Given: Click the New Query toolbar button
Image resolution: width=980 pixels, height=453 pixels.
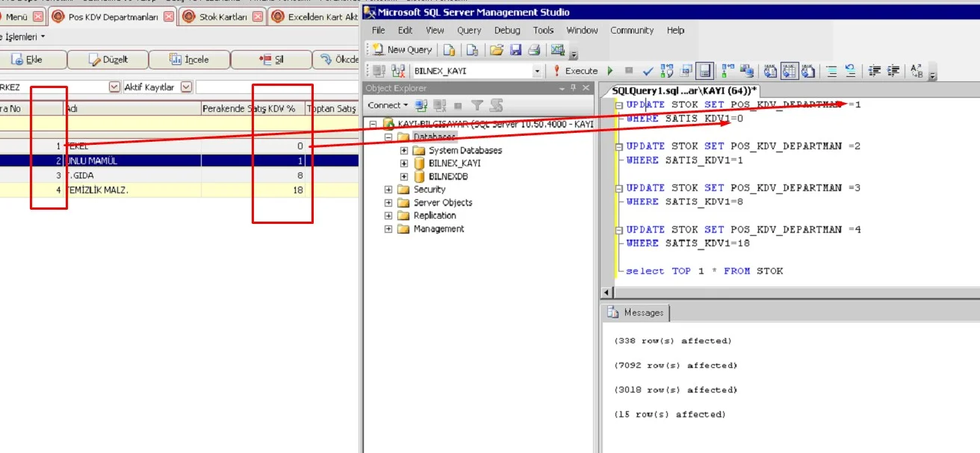Looking at the screenshot, I should [403, 50].
